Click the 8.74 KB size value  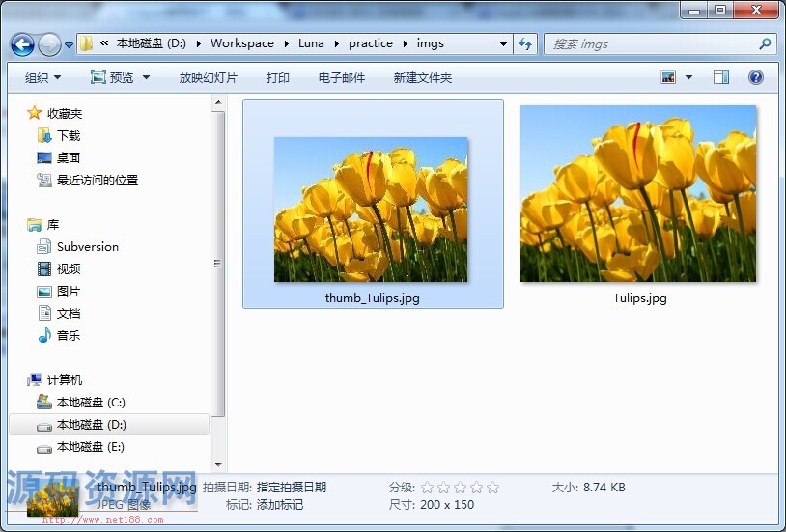(x=604, y=488)
